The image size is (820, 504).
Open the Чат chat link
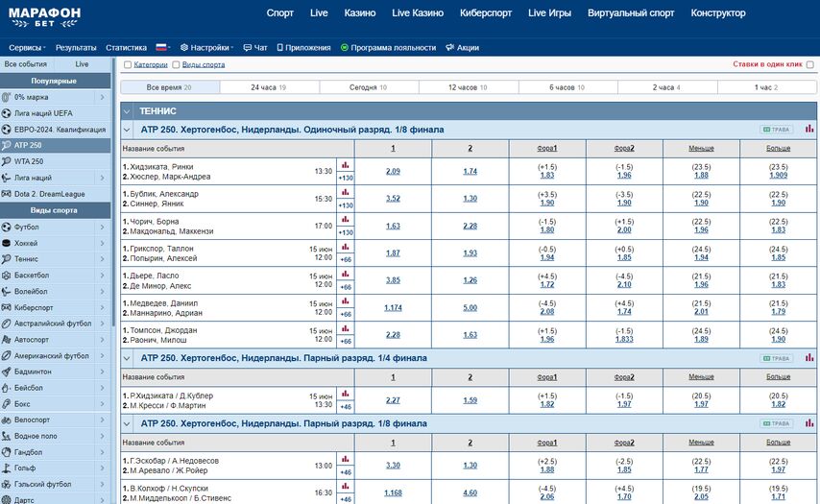[x=255, y=48]
